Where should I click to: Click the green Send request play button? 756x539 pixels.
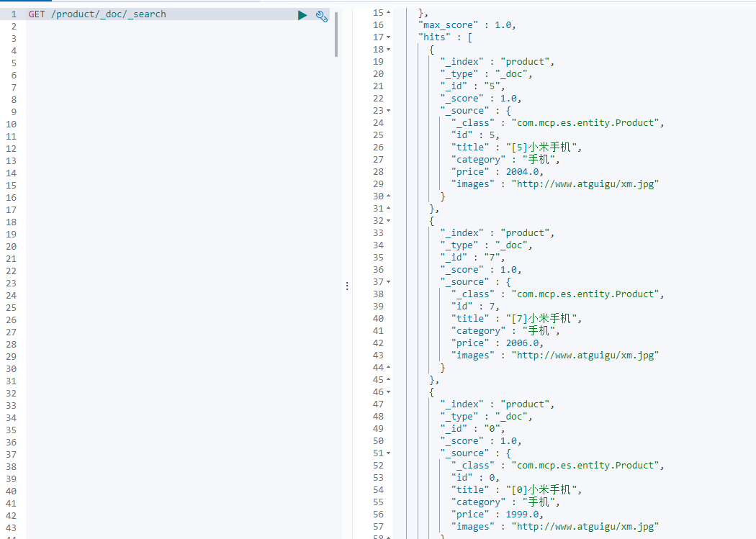pos(302,14)
